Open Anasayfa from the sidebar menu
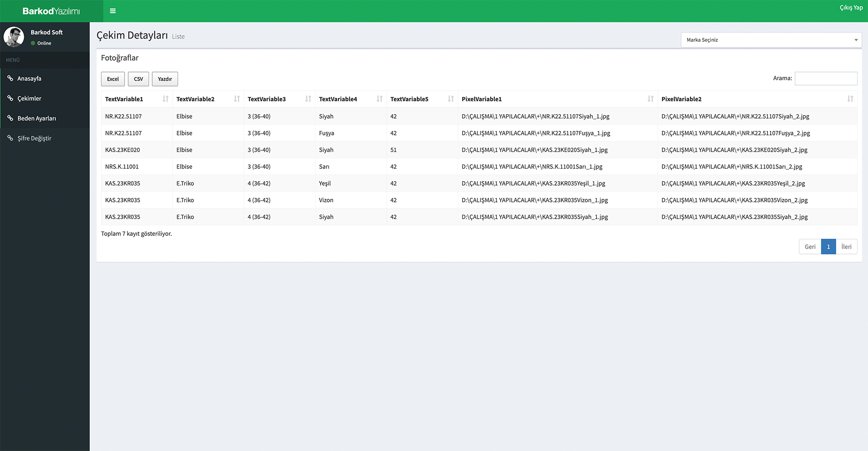 coord(29,78)
